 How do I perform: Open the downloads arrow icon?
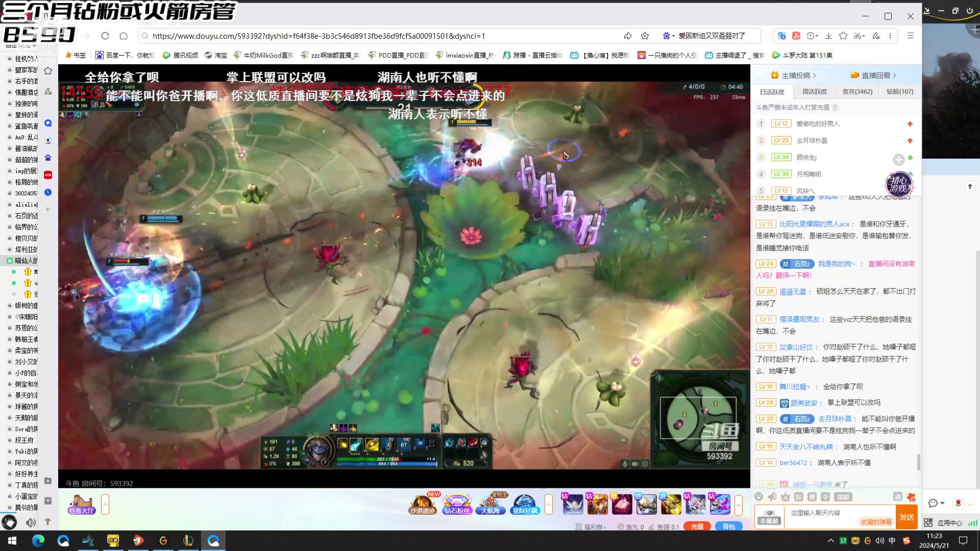(828, 36)
